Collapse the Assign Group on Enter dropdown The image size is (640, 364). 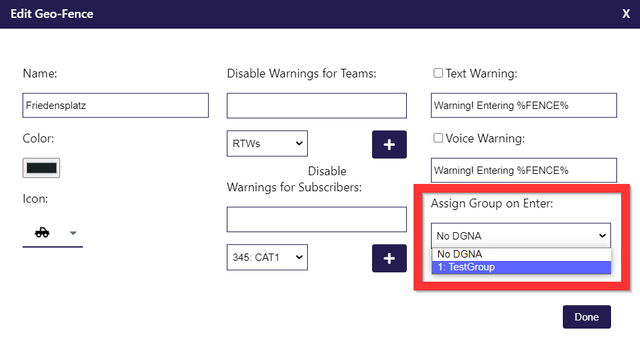point(521,235)
